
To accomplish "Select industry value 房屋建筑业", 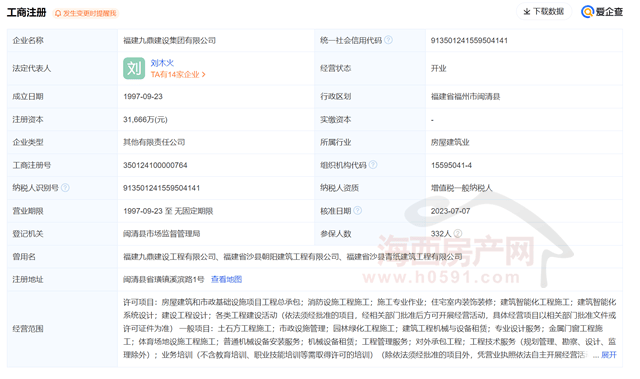I will pyautogui.click(x=450, y=142).
